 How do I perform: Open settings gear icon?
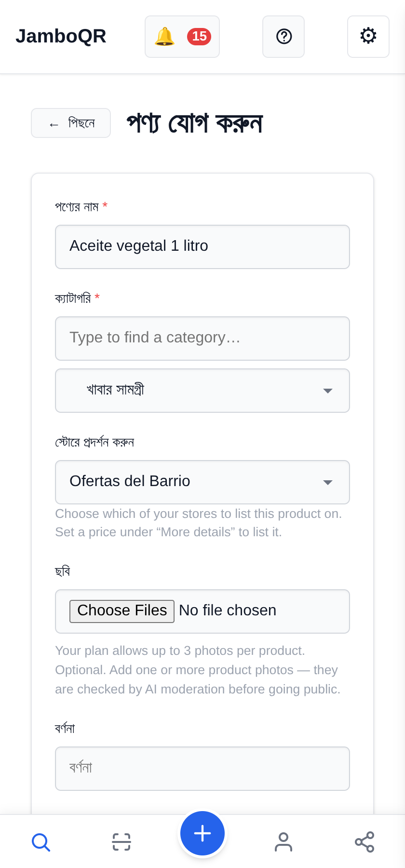[368, 37]
